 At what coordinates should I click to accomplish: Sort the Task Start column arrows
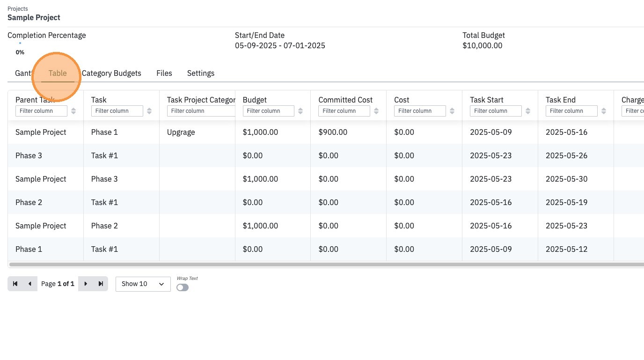(x=528, y=111)
